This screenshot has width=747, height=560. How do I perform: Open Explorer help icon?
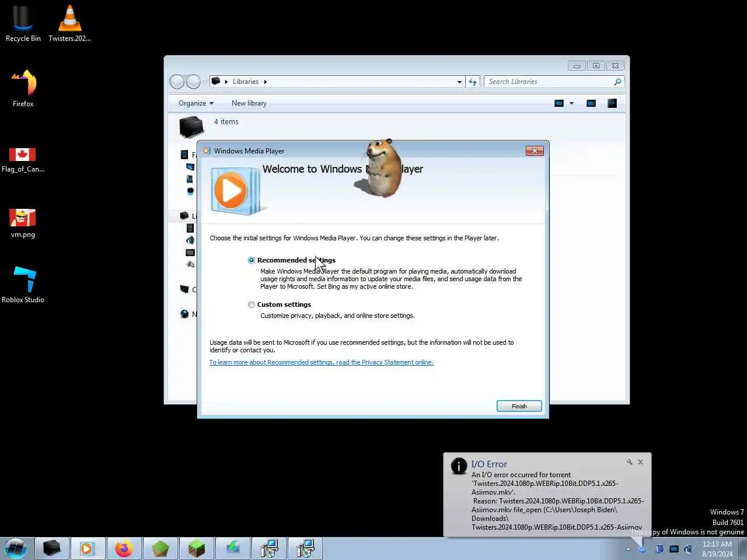pyautogui.click(x=612, y=103)
